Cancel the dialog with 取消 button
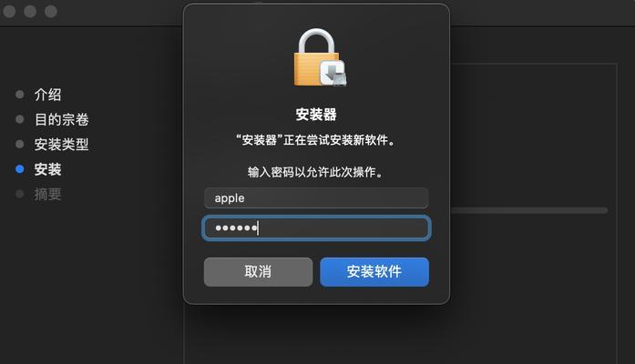The height and width of the screenshot is (364, 635). pyautogui.click(x=259, y=272)
